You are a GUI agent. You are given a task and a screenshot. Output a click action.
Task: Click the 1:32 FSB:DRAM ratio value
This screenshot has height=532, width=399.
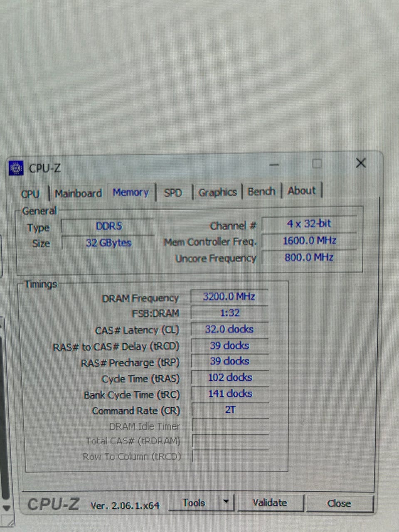(229, 313)
